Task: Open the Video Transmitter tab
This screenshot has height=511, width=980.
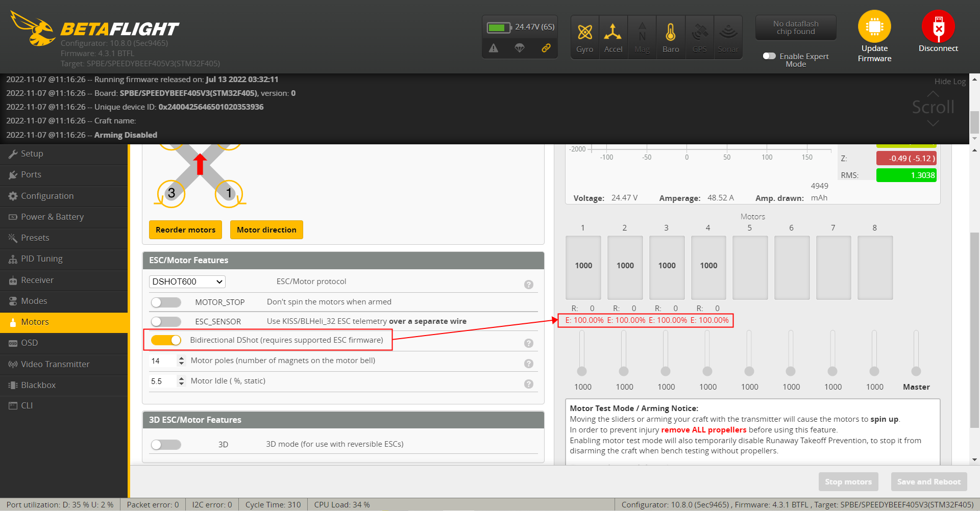Action: (x=64, y=364)
